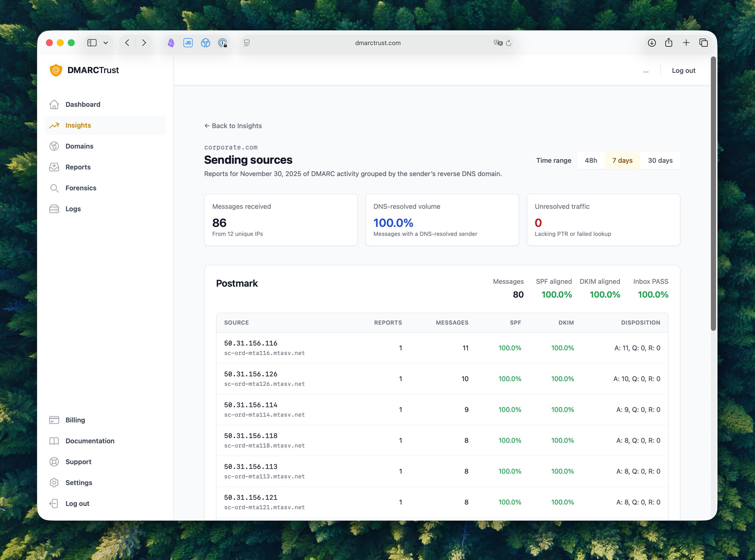Keep 7 days time range selected
Viewport: 755px width, 560px height.
click(623, 160)
